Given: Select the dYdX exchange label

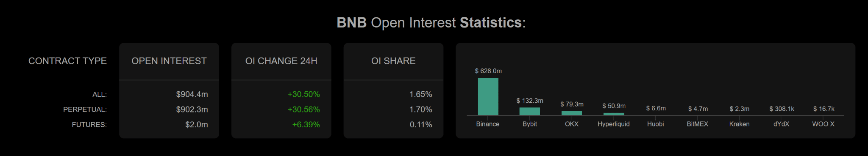Looking at the screenshot, I should (x=781, y=124).
